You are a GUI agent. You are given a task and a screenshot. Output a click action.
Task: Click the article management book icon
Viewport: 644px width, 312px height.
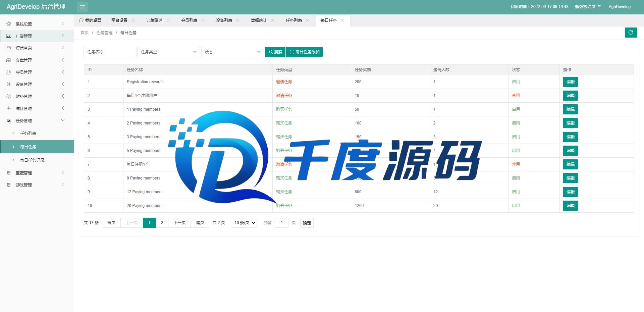[x=9, y=60]
